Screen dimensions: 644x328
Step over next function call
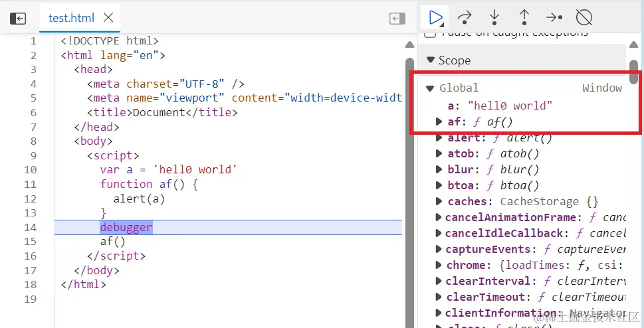pyautogui.click(x=465, y=18)
